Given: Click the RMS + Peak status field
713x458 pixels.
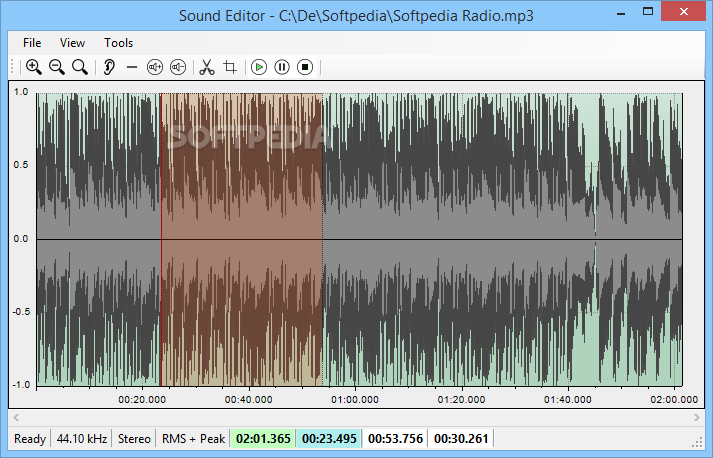Looking at the screenshot, I should pyautogui.click(x=194, y=439).
